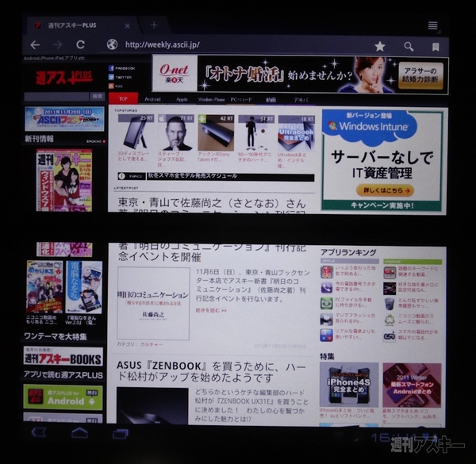Click the 検索 search button
This screenshot has width=476, height=464.
97,97
